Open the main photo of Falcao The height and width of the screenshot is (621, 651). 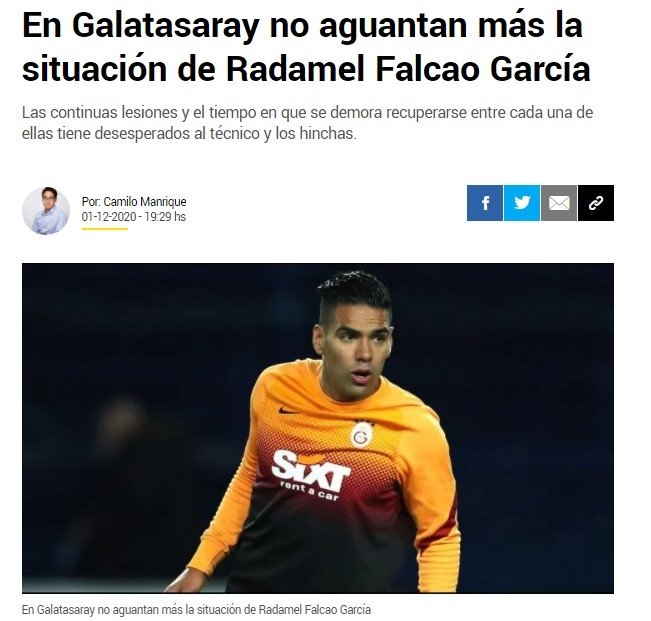click(x=318, y=428)
